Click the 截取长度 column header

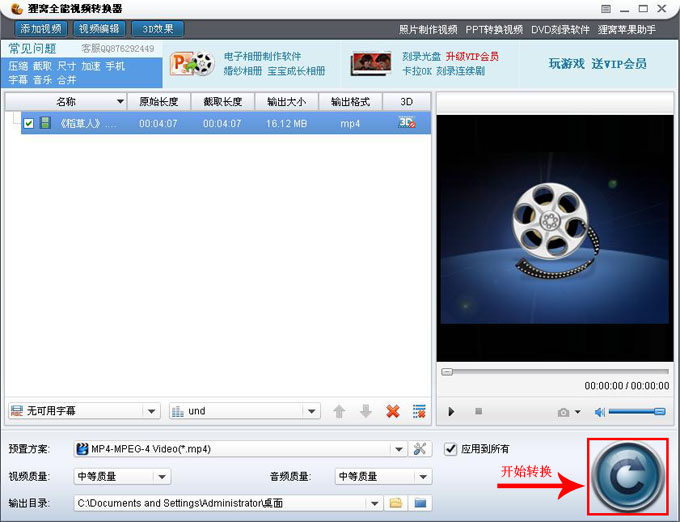(x=222, y=102)
